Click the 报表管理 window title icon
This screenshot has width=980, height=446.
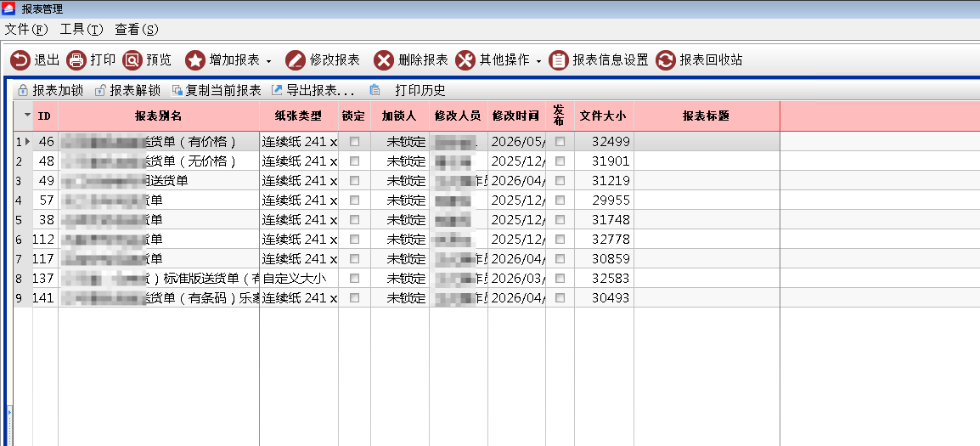click(x=8, y=8)
